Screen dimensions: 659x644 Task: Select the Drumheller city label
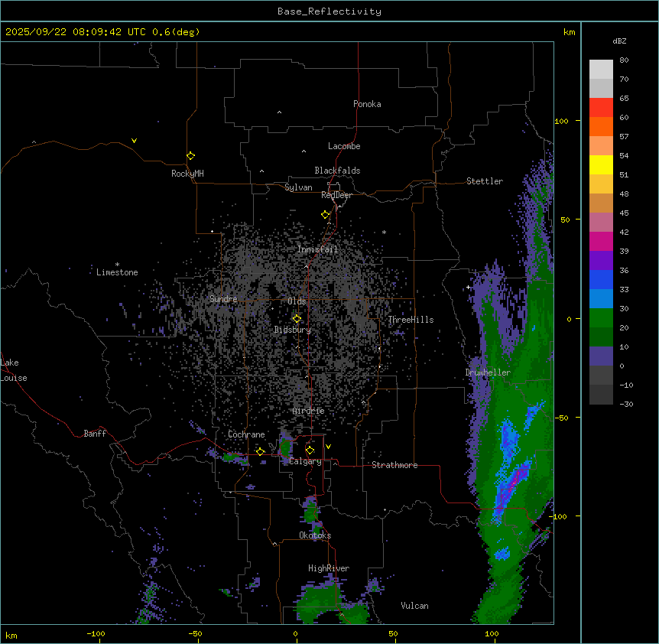pos(487,372)
